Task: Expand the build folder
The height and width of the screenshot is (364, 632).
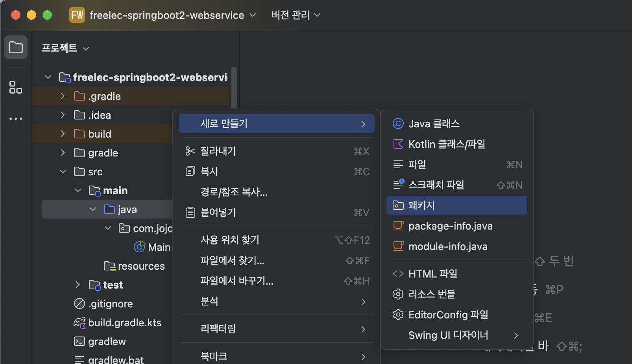Action: pyautogui.click(x=63, y=134)
